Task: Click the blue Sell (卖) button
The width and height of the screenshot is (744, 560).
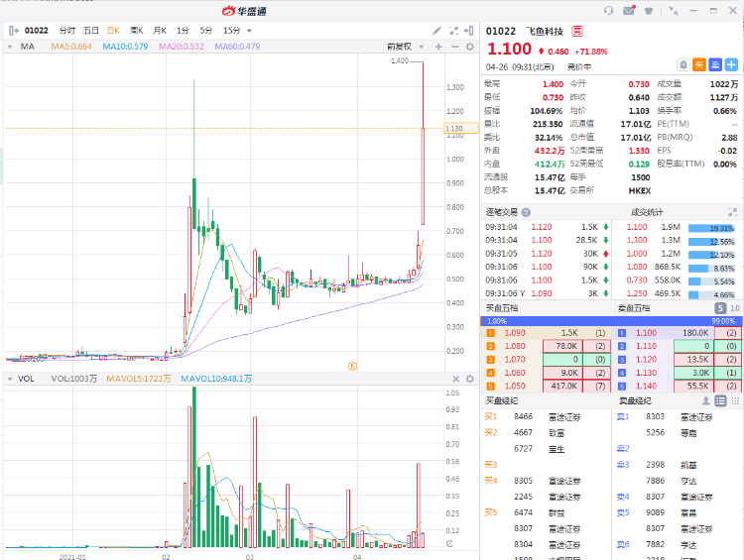Action: coord(715,64)
